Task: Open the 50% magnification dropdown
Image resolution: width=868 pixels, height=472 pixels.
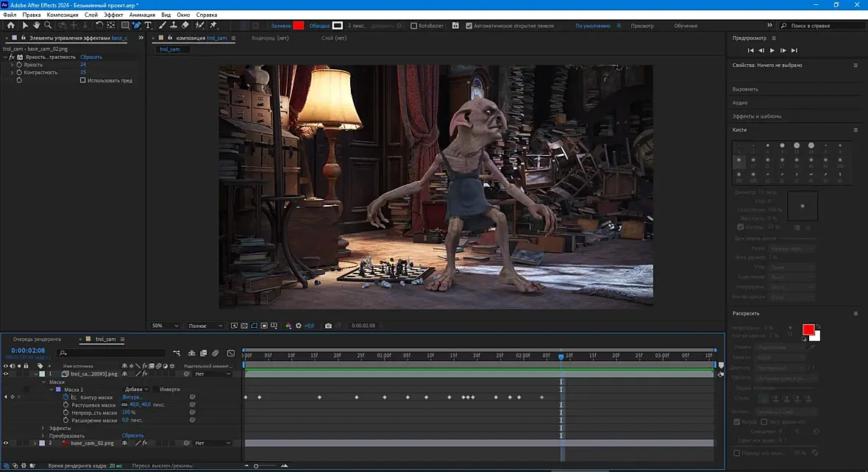Action: pos(166,326)
